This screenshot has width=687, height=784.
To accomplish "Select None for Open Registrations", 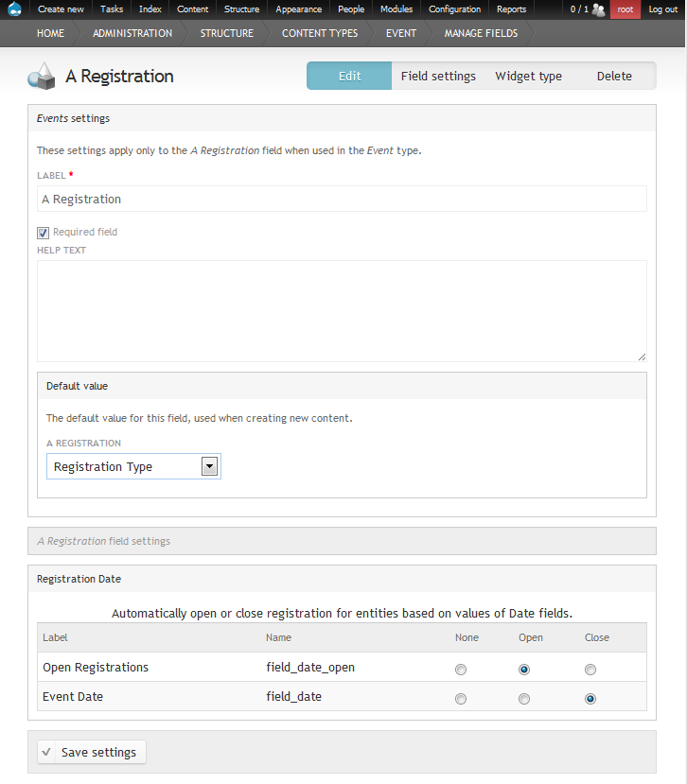I will 461,670.
